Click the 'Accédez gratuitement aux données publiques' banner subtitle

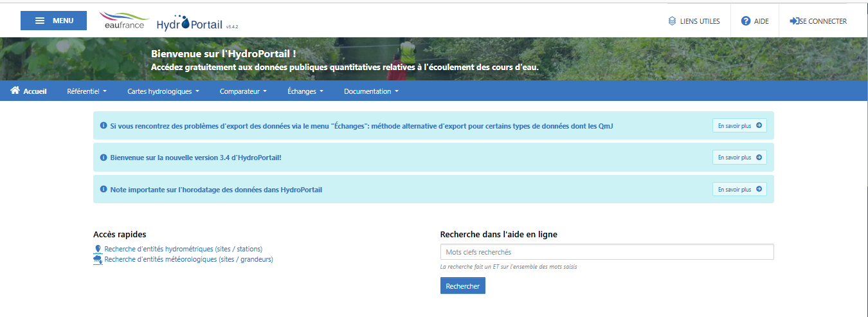coord(345,67)
